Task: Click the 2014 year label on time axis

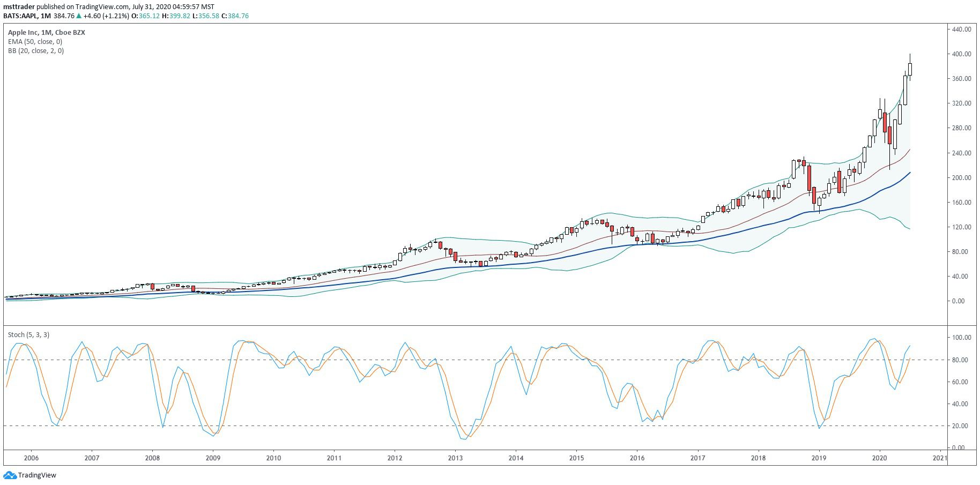Action: point(516,458)
